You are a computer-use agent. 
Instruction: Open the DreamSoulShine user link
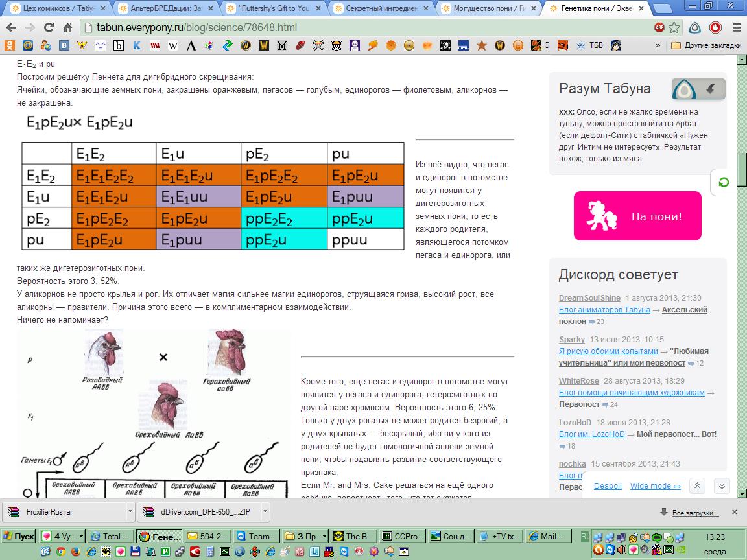(589, 298)
